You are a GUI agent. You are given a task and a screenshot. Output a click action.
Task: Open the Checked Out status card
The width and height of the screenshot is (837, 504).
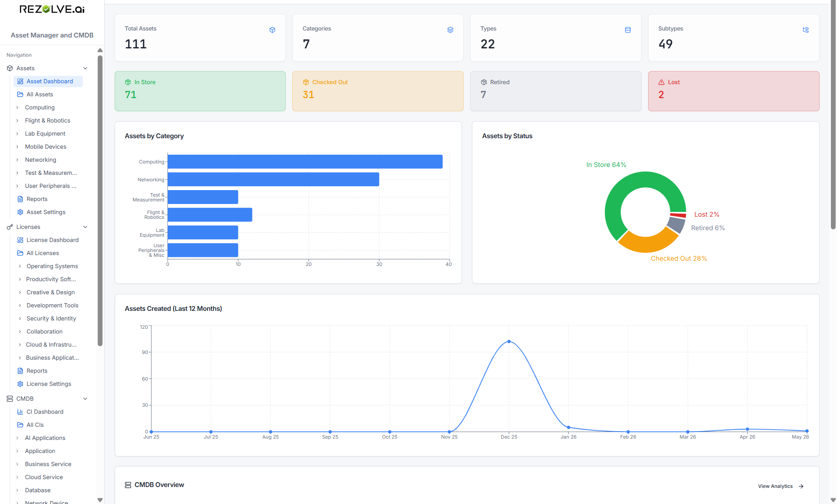pyautogui.click(x=378, y=91)
